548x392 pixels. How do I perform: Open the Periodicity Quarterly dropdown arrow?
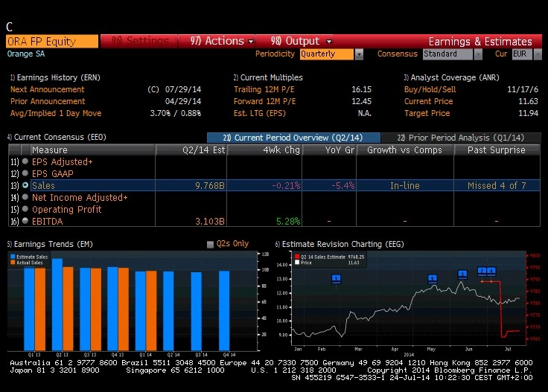(359, 54)
